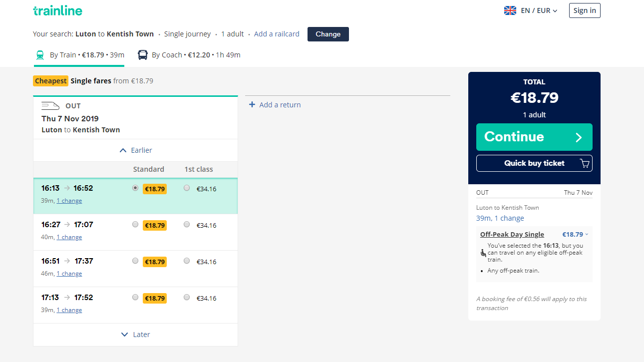Click the shopping cart icon on Quick buy
Viewport: 644px width, 362px height.
pyautogui.click(x=585, y=163)
